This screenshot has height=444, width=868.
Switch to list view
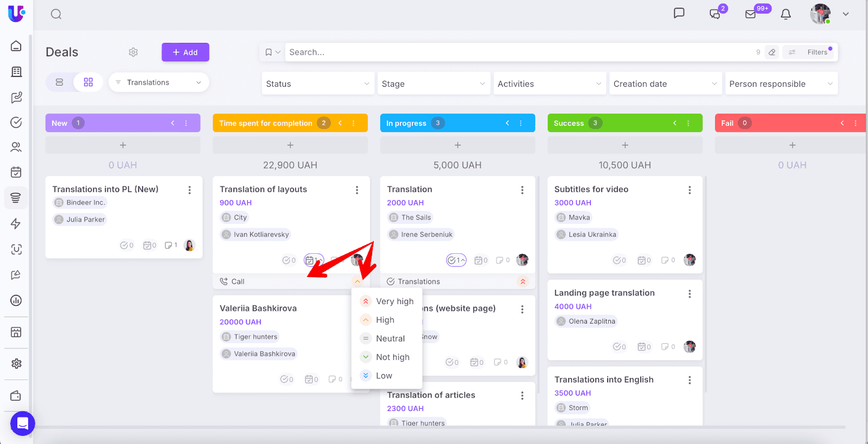(60, 82)
